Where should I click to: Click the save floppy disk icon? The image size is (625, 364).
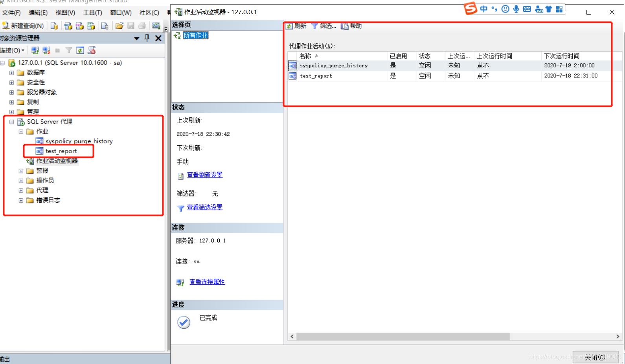[x=131, y=26]
